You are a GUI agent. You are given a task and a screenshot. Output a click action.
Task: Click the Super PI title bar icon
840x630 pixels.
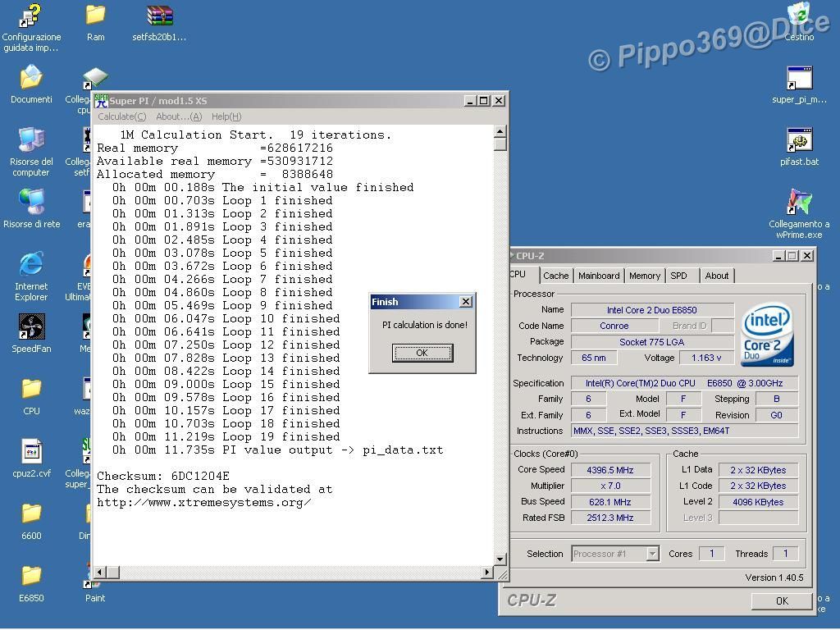[101, 100]
